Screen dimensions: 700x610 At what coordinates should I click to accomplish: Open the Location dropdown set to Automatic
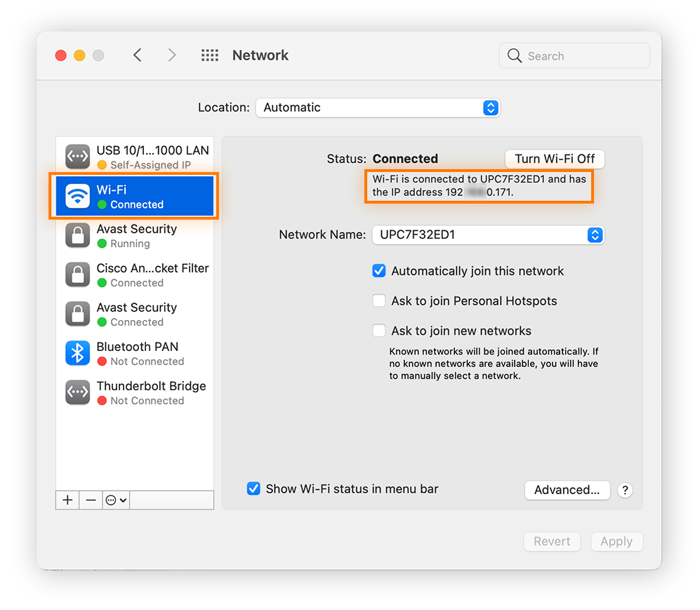378,107
